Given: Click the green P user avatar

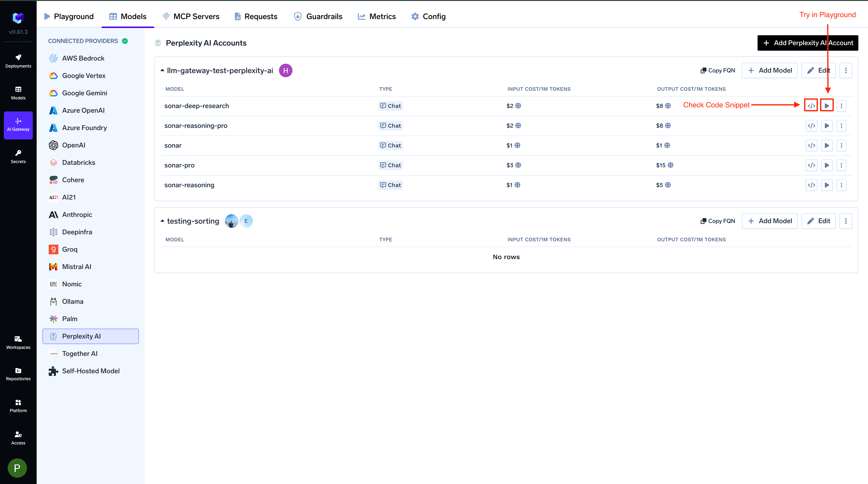Looking at the screenshot, I should [x=17, y=468].
